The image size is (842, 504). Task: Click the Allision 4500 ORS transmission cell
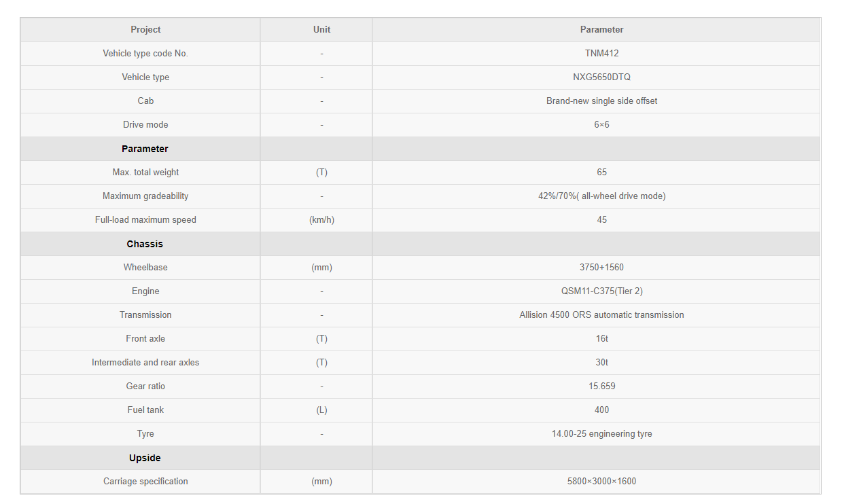coord(601,314)
